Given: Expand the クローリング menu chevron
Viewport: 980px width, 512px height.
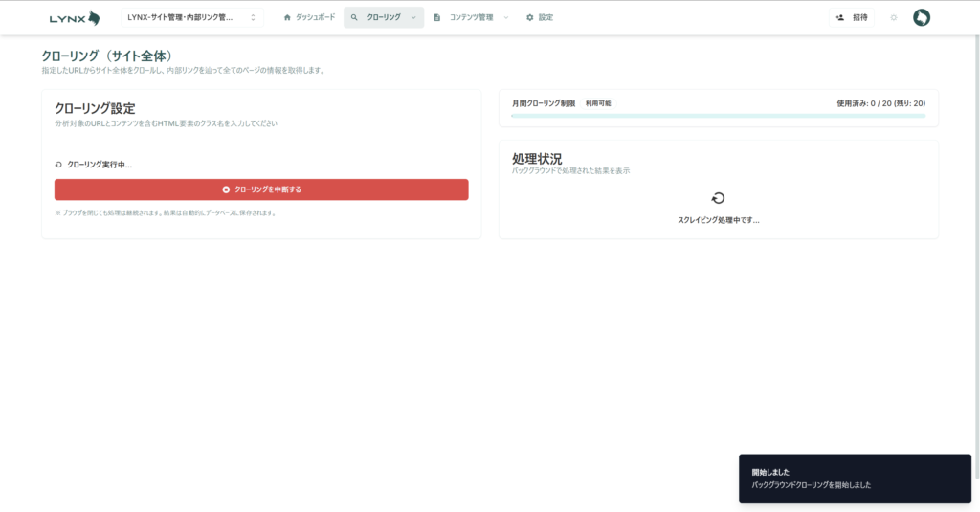Looking at the screenshot, I should coord(413,17).
